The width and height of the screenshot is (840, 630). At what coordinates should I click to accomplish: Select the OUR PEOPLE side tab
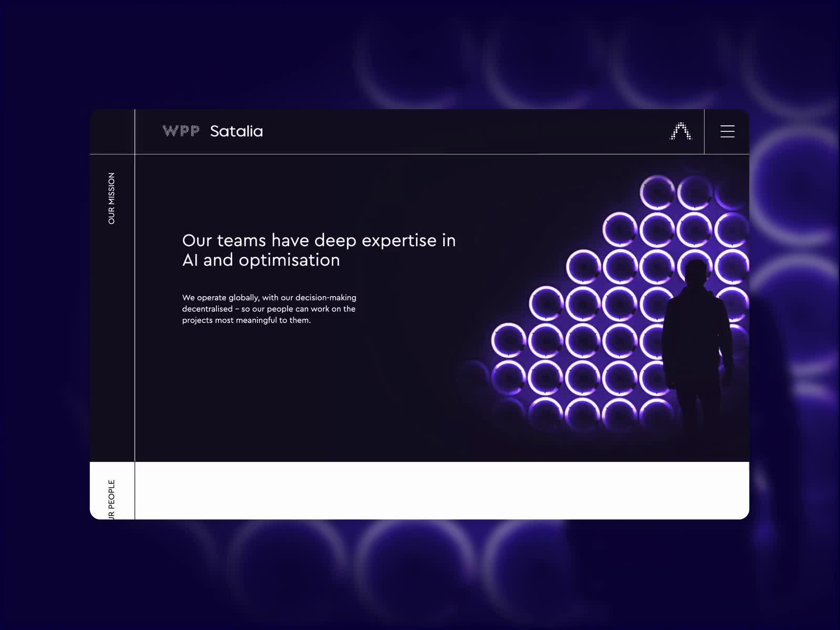[x=111, y=499]
